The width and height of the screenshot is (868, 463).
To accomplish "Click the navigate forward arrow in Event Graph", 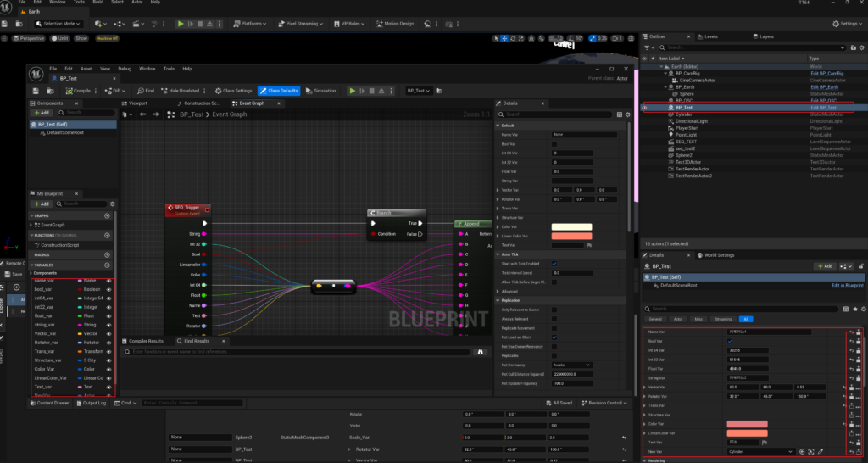I will (x=156, y=114).
